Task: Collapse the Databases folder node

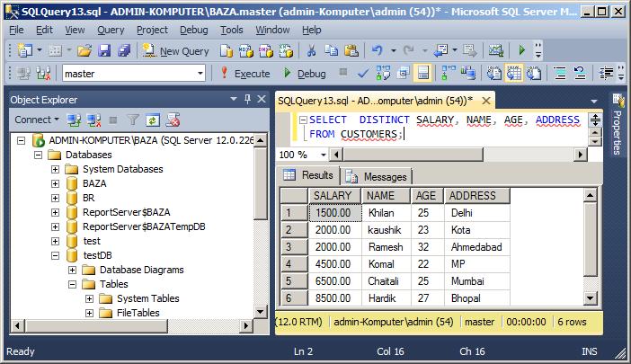Action: click(38, 155)
